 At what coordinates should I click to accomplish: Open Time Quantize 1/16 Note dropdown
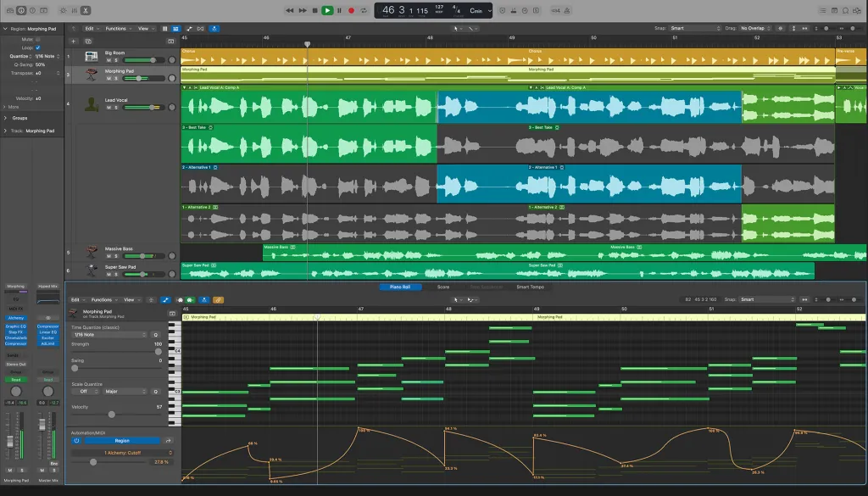coord(108,335)
